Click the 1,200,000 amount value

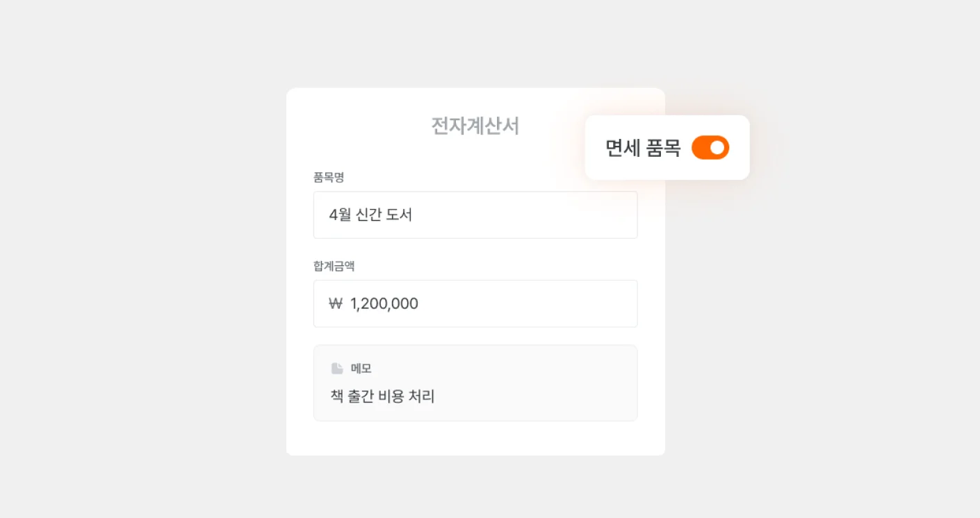point(383,303)
